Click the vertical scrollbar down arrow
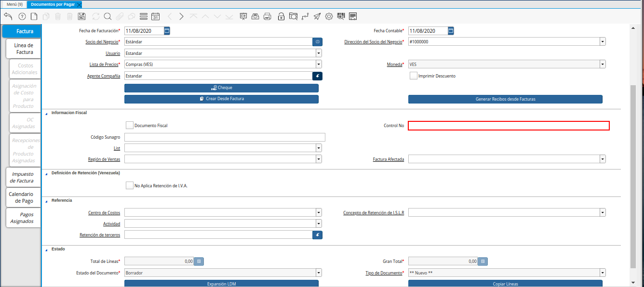The height and width of the screenshot is (287, 644). (x=633, y=283)
